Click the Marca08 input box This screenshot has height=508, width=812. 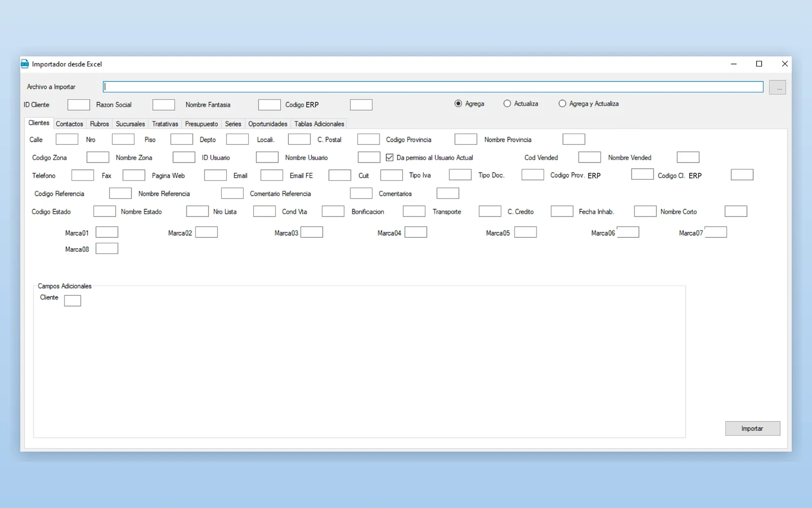[107, 248]
